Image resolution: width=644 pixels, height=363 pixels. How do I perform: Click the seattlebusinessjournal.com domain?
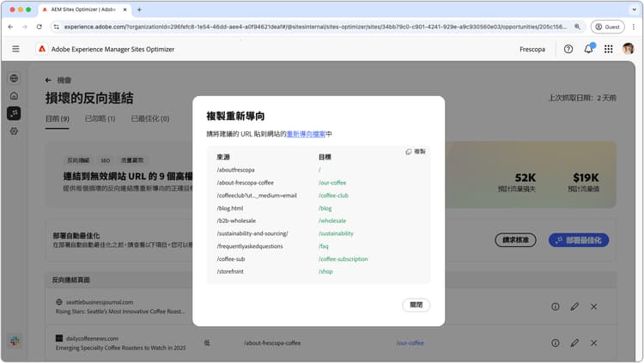100,302
